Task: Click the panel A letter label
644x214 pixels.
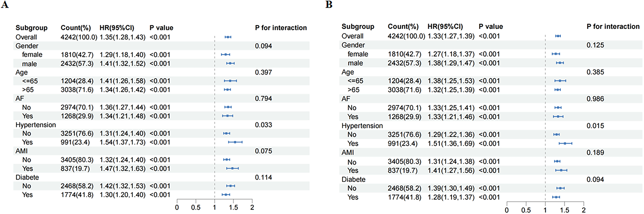Action: click(5, 5)
